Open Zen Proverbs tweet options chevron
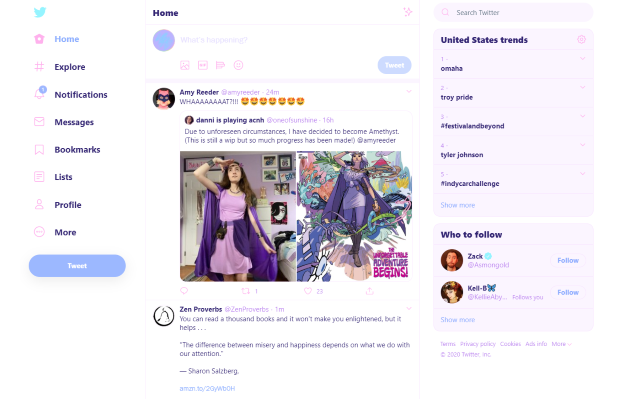Image resolution: width=626 pixels, height=399 pixels. [x=409, y=308]
